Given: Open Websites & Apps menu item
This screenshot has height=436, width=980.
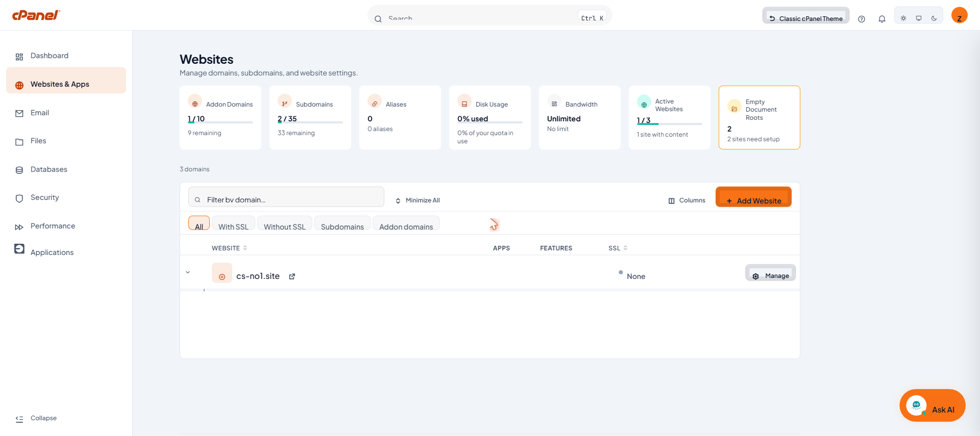Looking at the screenshot, I should [66, 80].
